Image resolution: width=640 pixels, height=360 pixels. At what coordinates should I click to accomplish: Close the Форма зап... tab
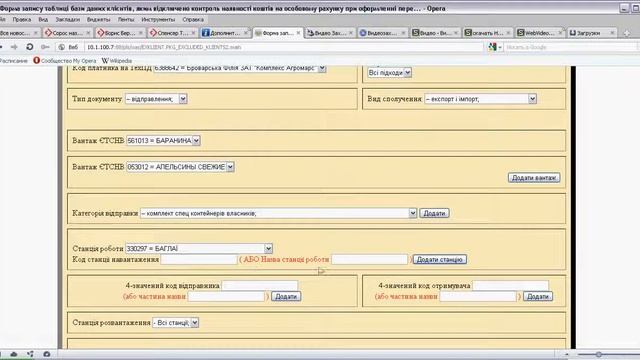pos(298,33)
